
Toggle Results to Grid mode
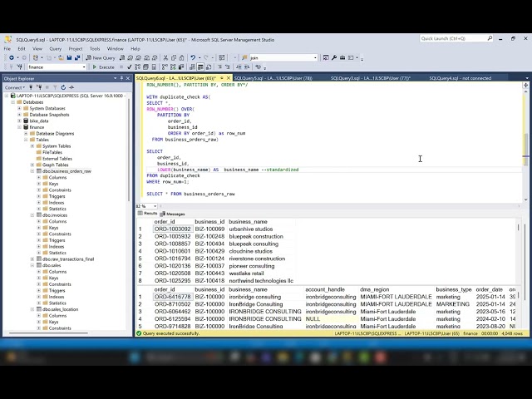[x=200, y=67]
